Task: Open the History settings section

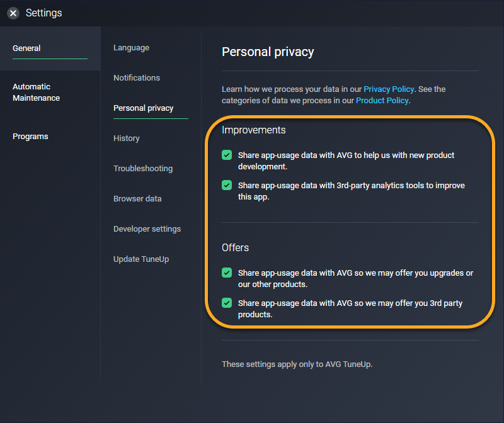Action: coord(127,138)
